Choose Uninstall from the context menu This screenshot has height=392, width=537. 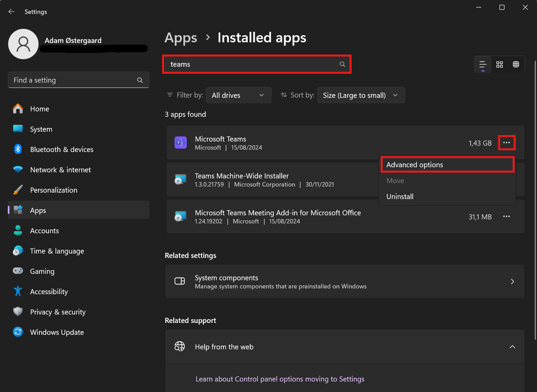[400, 197]
